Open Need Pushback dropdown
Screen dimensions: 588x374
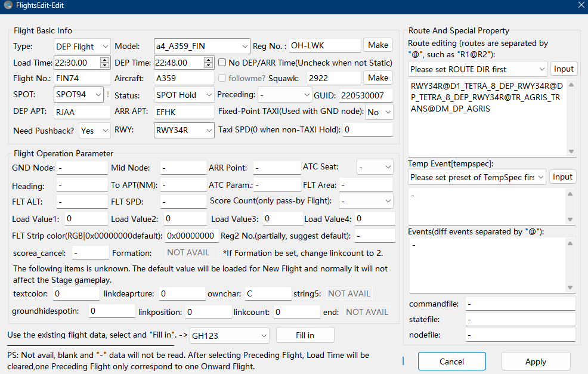(x=95, y=130)
